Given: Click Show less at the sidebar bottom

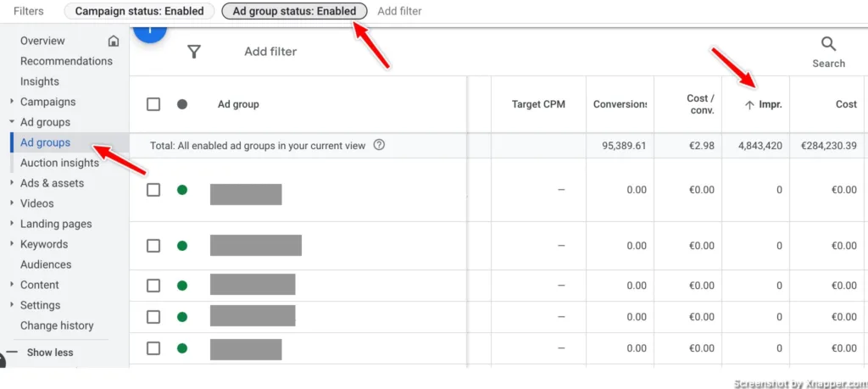Looking at the screenshot, I should (x=50, y=352).
